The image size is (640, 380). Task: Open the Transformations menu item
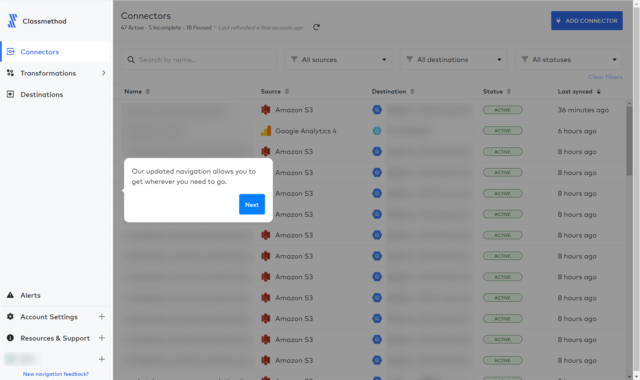(48, 73)
